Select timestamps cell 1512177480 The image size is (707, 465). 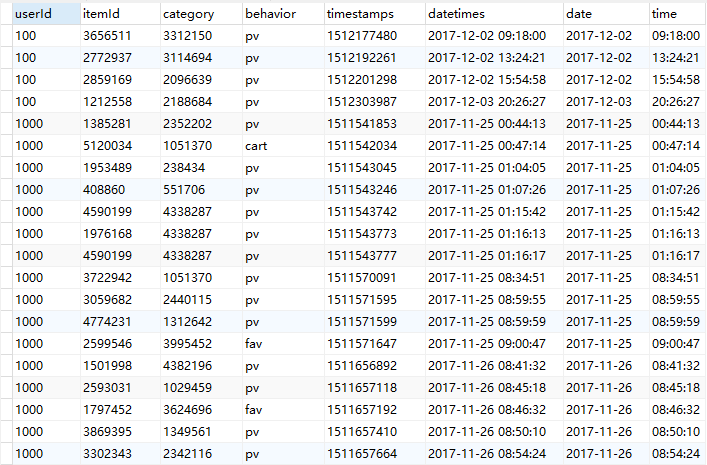point(375,36)
